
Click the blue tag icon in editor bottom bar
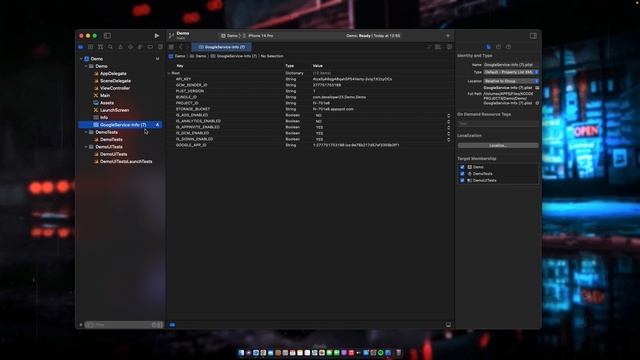coord(172,325)
